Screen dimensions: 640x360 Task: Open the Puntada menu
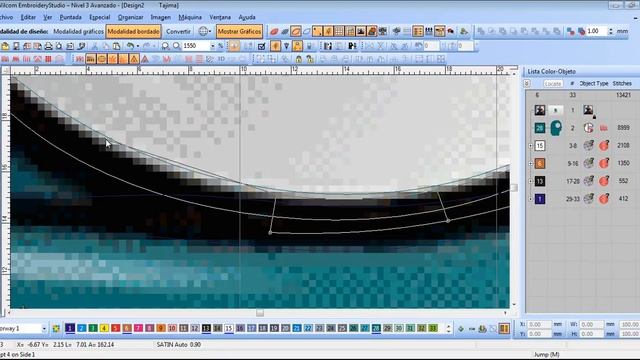[71, 17]
